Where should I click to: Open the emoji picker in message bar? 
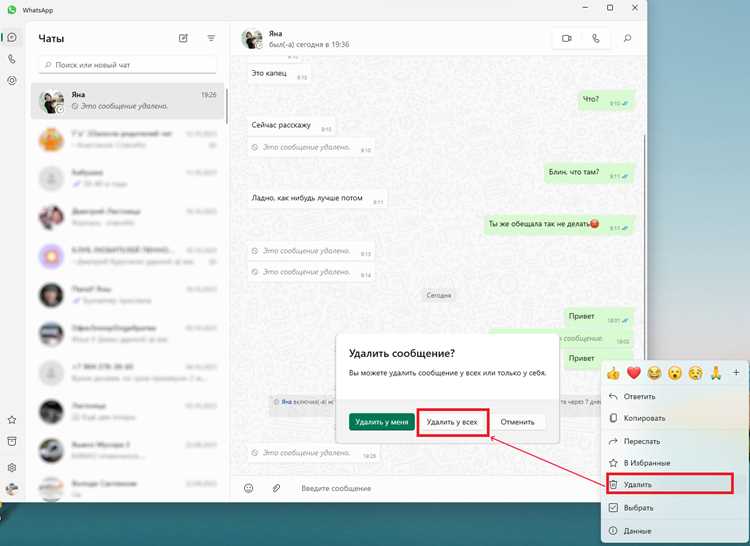[248, 488]
